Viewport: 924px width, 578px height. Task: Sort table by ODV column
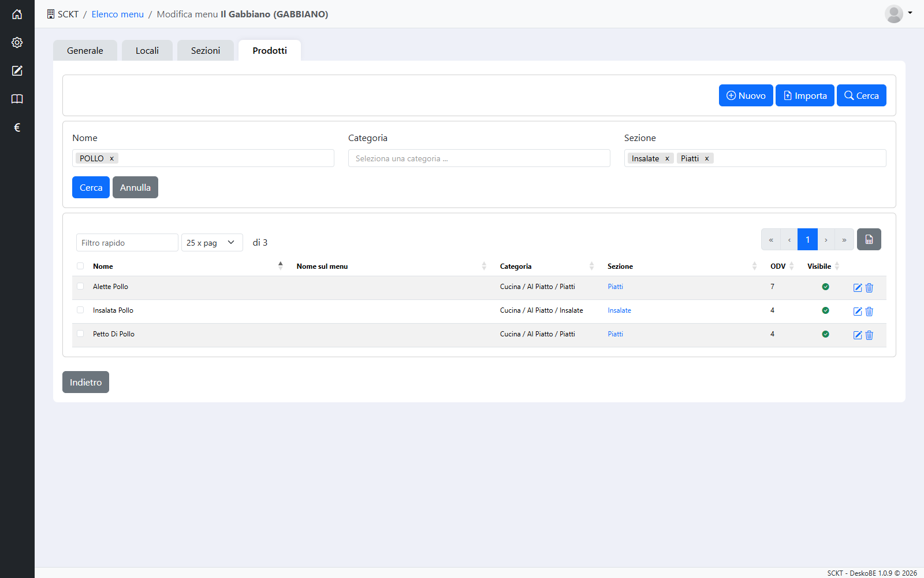[782, 266]
